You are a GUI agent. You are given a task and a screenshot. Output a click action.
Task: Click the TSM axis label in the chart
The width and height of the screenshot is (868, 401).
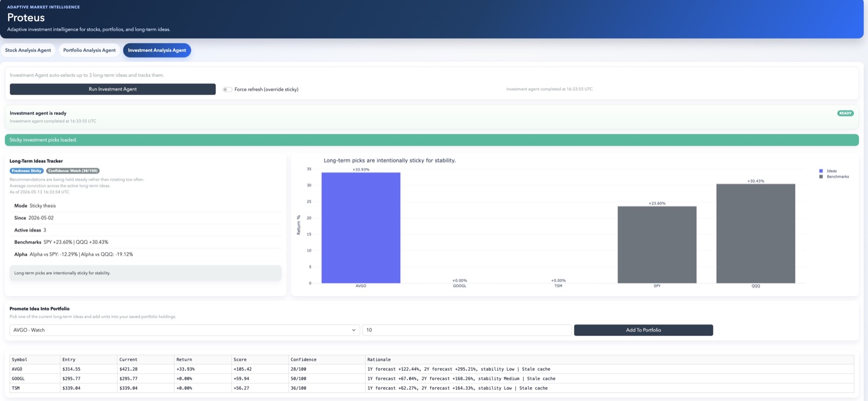coord(558,286)
